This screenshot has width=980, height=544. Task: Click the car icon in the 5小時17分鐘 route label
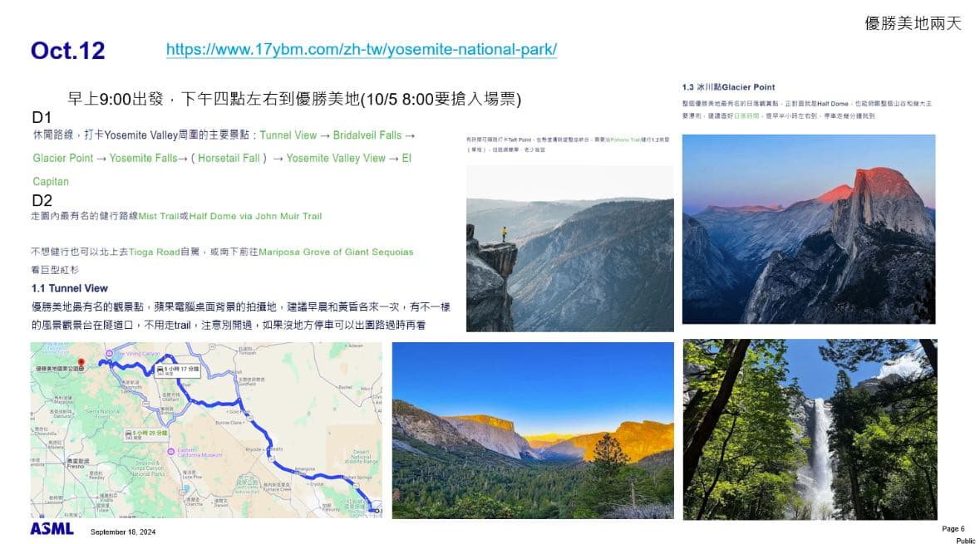tap(160, 369)
